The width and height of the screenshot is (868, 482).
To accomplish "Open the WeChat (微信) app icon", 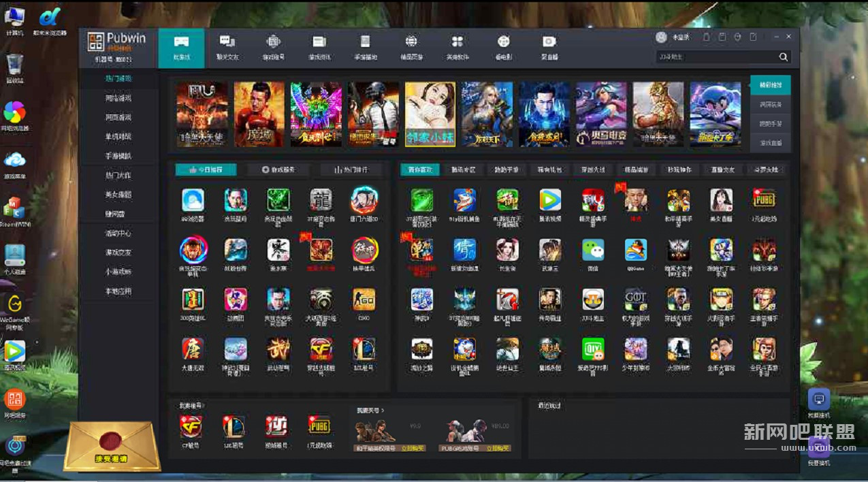I will 593,249.
